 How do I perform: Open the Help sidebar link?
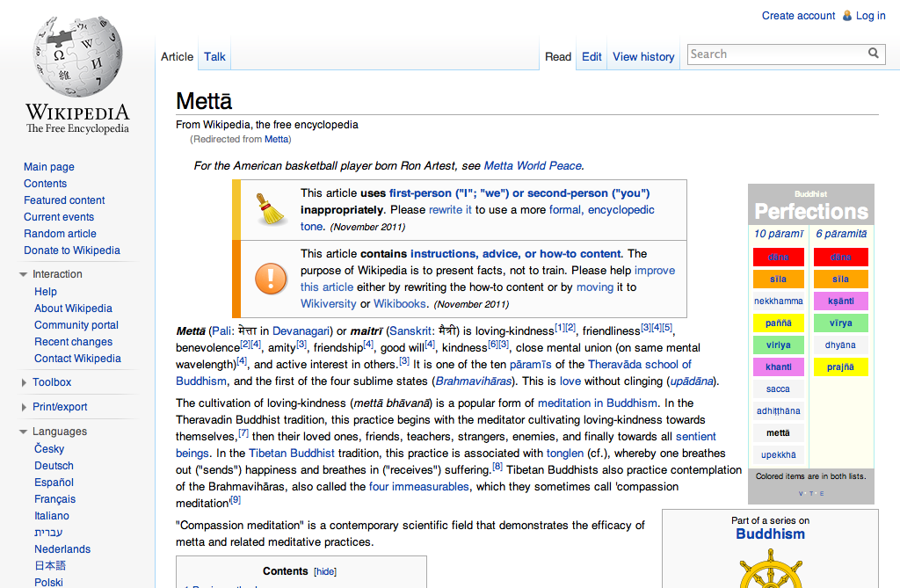click(x=46, y=292)
